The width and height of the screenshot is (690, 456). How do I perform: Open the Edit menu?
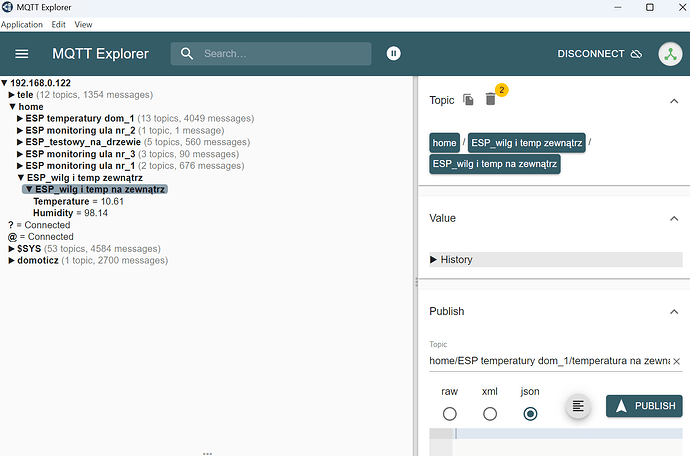[x=59, y=25]
